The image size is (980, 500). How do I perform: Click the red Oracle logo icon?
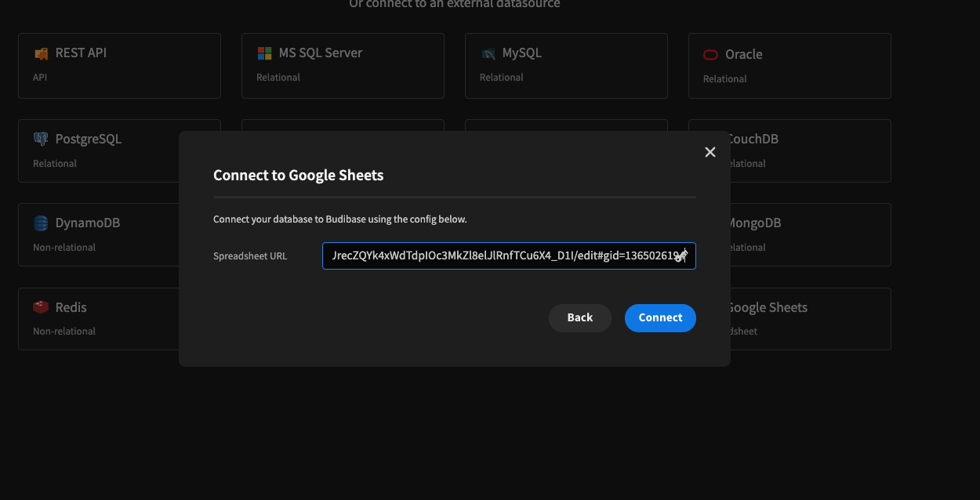click(x=711, y=55)
